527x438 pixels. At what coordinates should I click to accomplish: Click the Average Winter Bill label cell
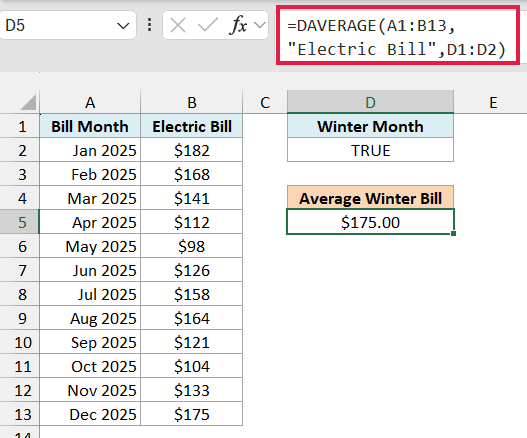pyautogui.click(x=370, y=198)
